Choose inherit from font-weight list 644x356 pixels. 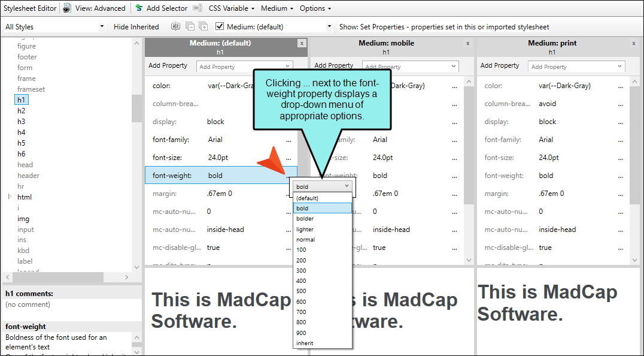click(323, 343)
